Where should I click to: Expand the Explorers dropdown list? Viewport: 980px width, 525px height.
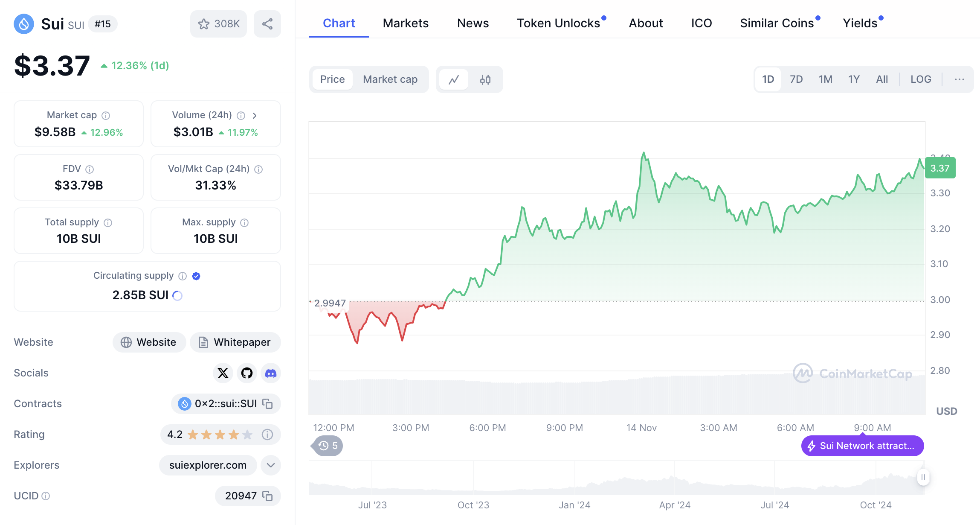(271, 465)
